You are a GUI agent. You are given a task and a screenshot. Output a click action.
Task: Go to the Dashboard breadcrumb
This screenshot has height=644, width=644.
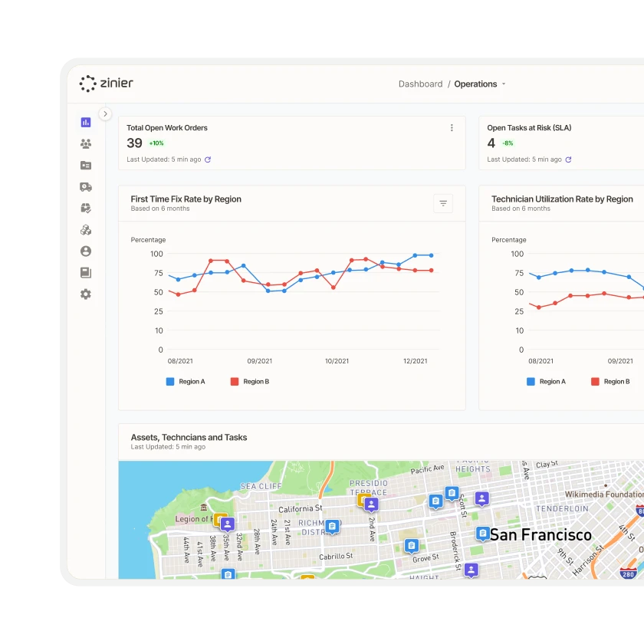421,84
